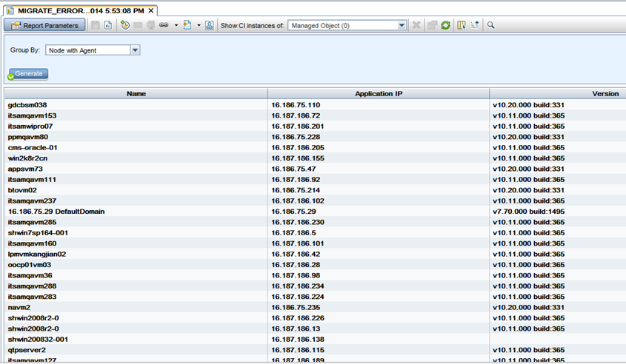Click the delete X icon in toolbar

pos(416,25)
